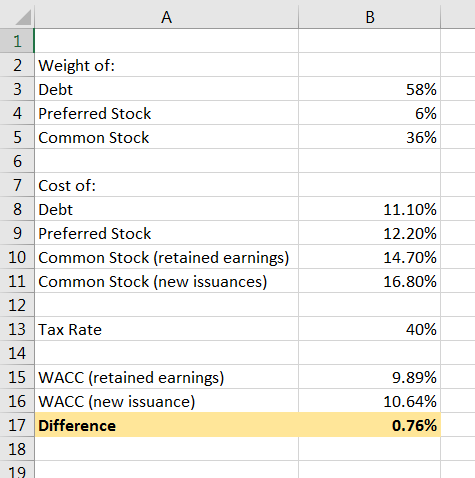
Task: Click 'WACC (new issuance)' label cell
Action: pos(166,401)
